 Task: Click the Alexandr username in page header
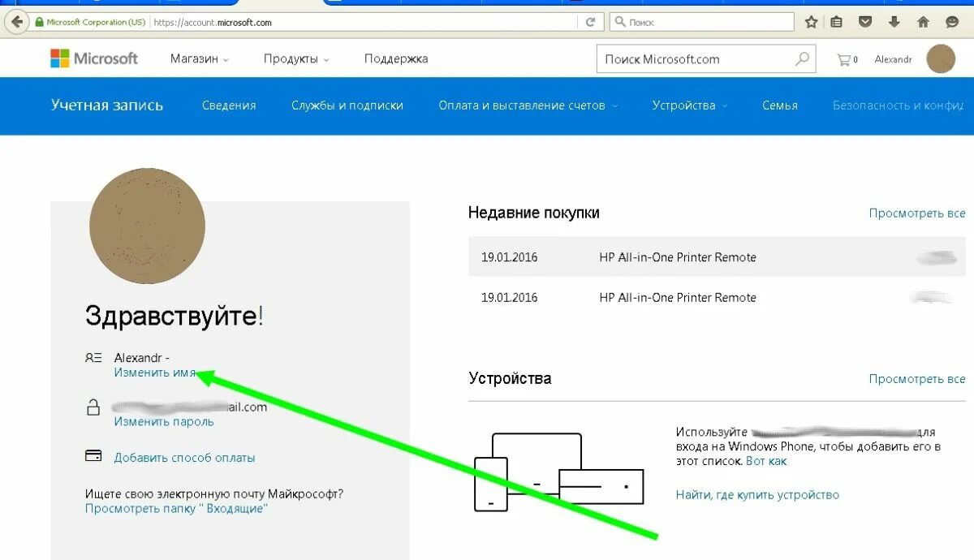[x=894, y=59]
